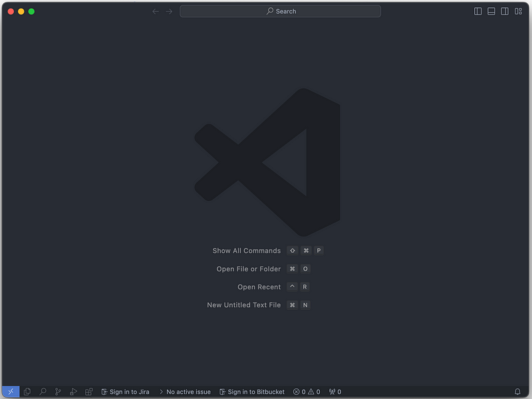Click the O key hint for Open File
This screenshot has height=399, width=532.
pyautogui.click(x=305, y=269)
